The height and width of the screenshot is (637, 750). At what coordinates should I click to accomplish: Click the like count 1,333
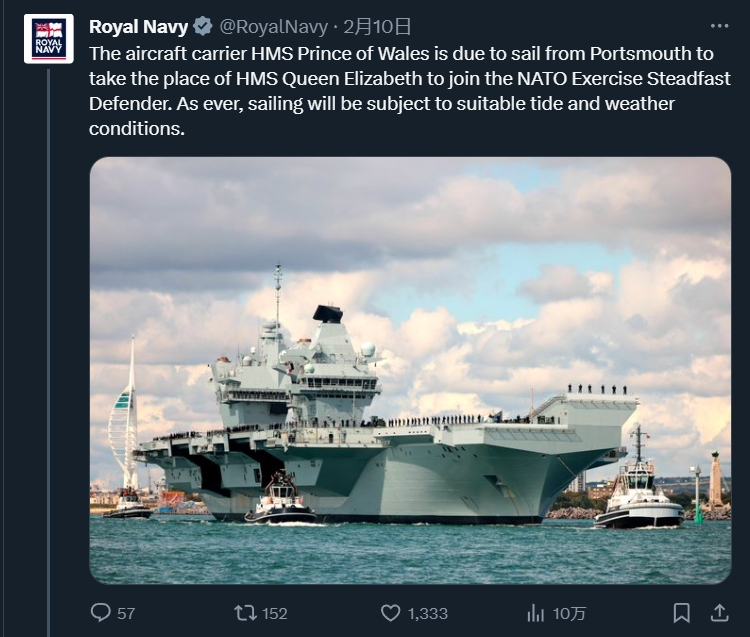[428, 613]
